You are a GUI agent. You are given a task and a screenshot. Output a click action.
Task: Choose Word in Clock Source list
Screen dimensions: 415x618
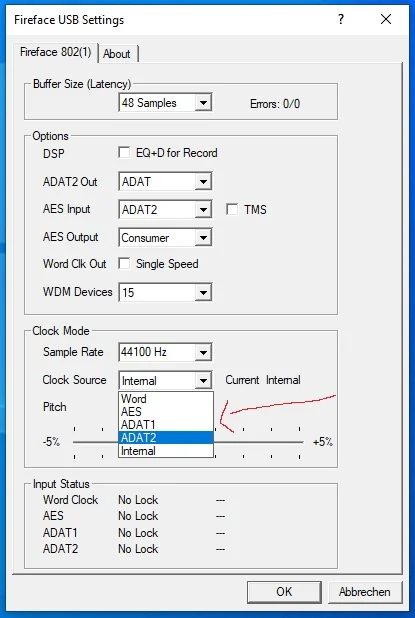(x=166, y=398)
